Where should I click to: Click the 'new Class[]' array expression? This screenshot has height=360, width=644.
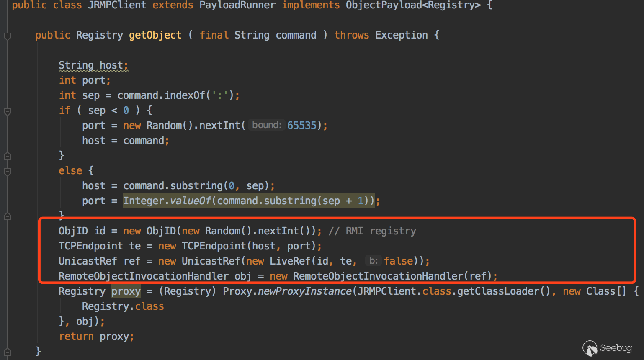595,291
